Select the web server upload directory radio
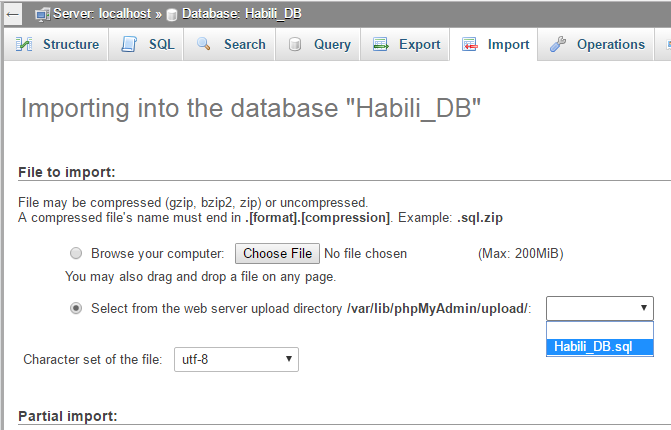The image size is (671, 430). tap(76, 309)
